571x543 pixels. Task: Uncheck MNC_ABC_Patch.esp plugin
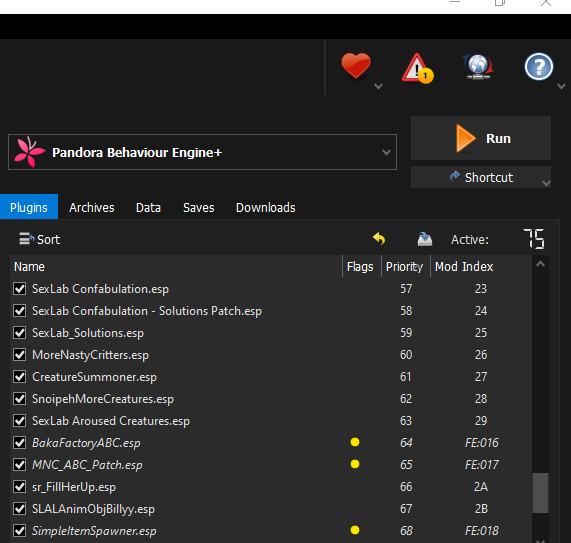pyautogui.click(x=19, y=465)
